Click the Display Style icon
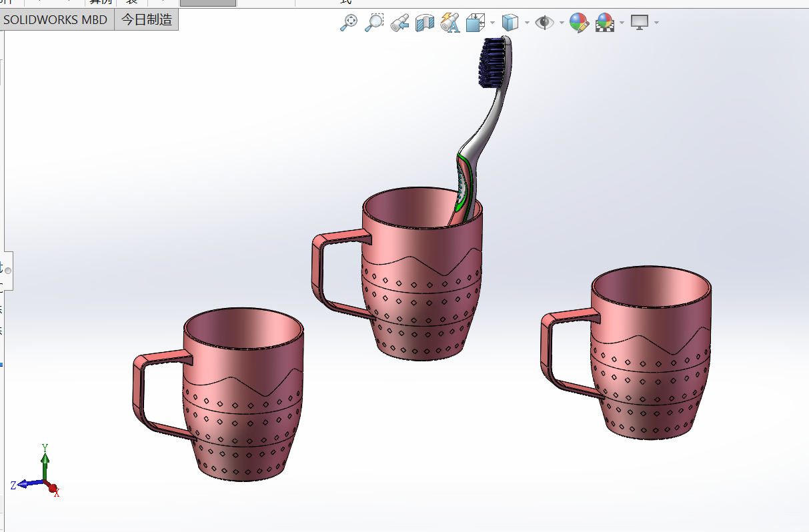Screen dimensions: 809x532 510,23
